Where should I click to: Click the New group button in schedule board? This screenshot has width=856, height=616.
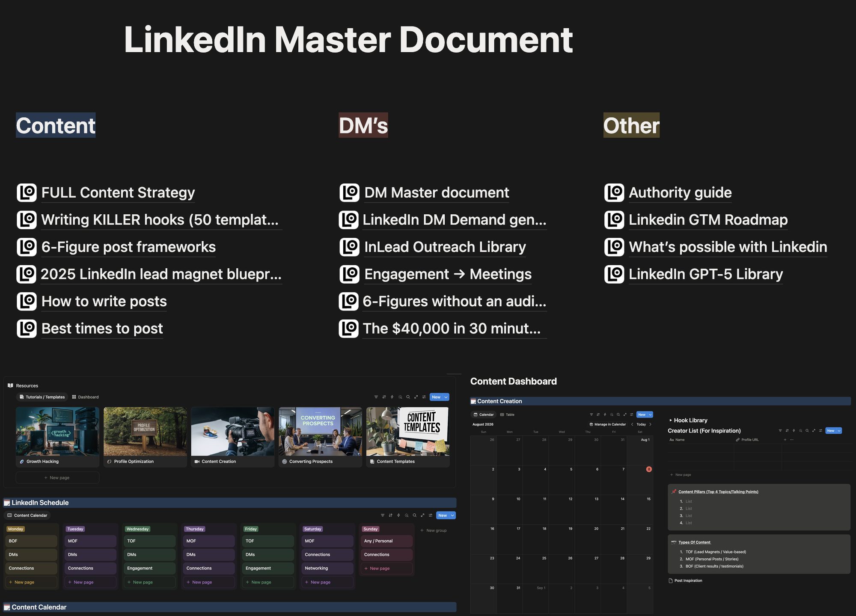(434, 530)
